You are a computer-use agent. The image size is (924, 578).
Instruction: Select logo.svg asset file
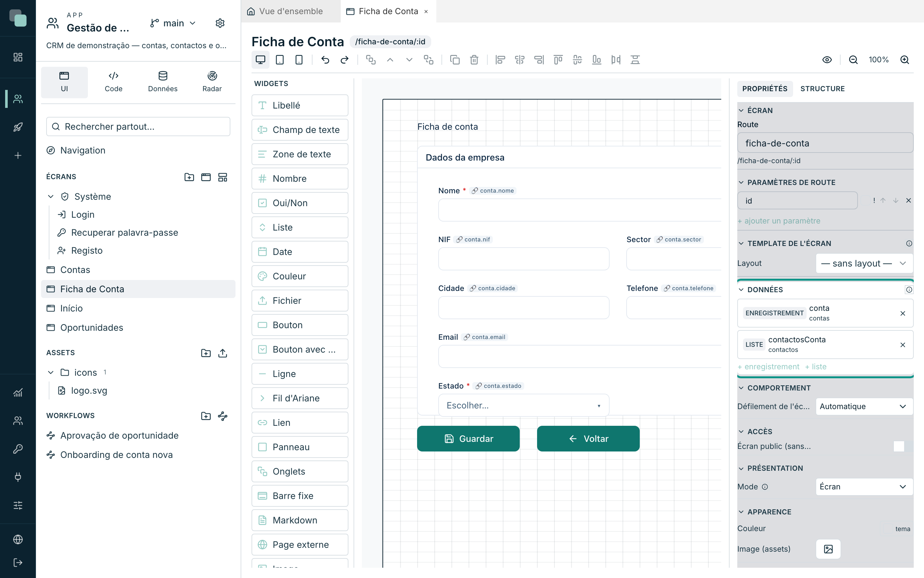(x=89, y=390)
